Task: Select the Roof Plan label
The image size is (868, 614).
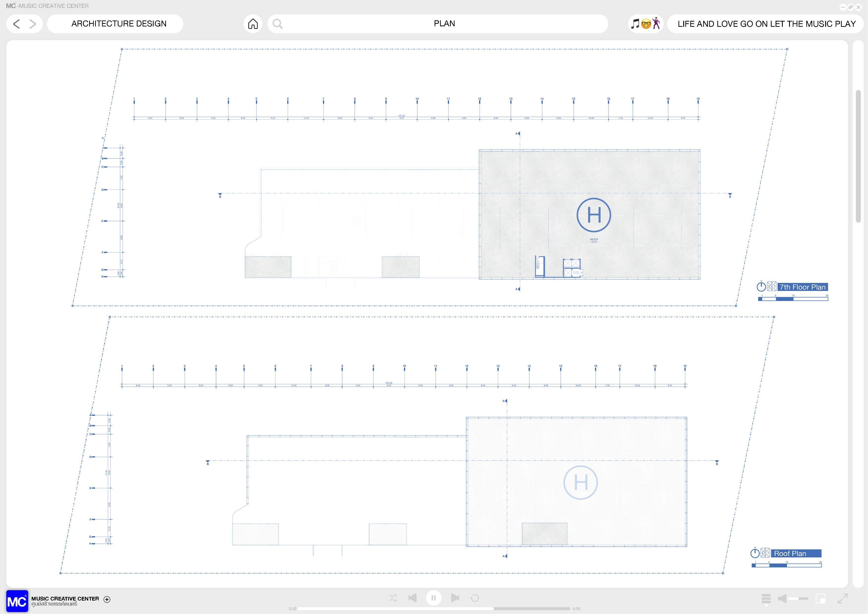Action: click(790, 554)
